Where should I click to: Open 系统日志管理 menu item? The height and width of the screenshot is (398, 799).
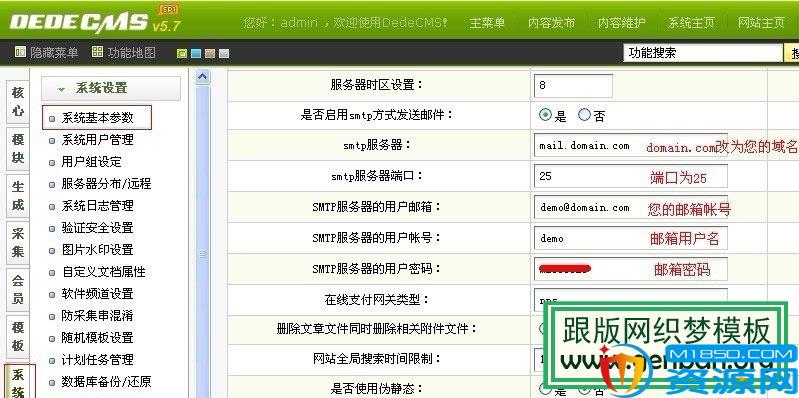click(97, 205)
